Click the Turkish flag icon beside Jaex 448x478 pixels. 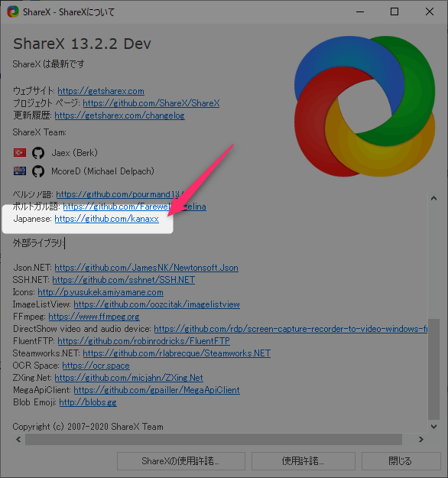[20, 152]
